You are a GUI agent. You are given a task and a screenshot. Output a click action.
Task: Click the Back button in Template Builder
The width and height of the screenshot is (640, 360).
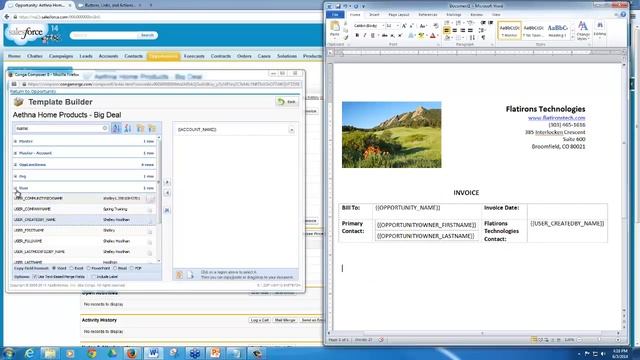pos(287,102)
